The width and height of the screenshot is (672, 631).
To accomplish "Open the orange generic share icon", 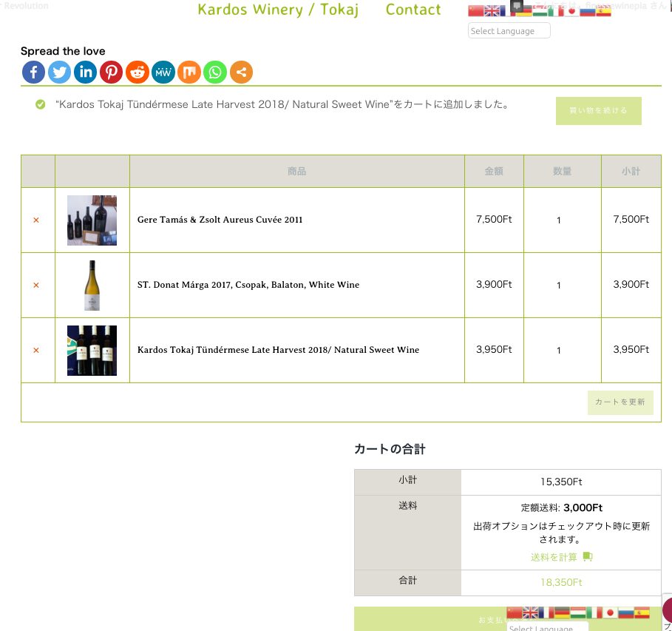I will (x=241, y=72).
